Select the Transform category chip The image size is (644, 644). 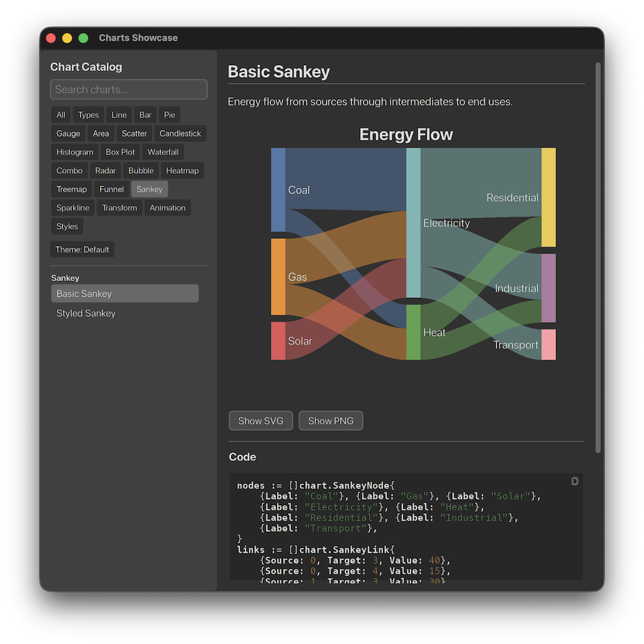(x=119, y=208)
